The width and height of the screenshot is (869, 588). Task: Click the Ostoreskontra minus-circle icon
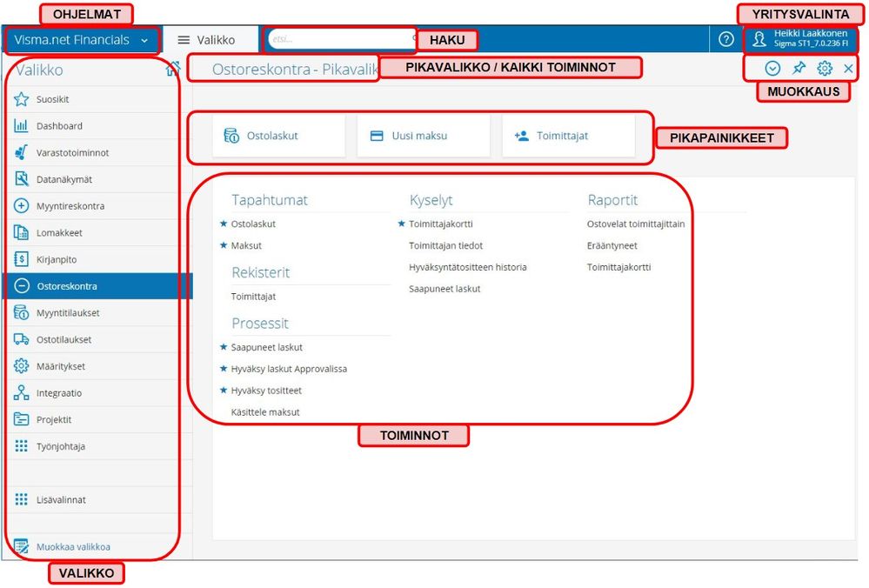click(x=21, y=286)
